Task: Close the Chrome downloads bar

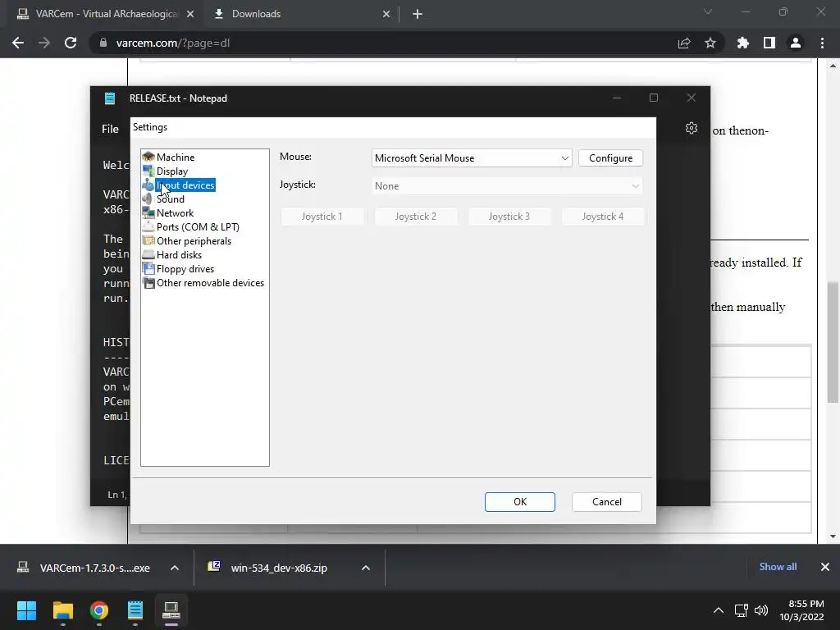Action: point(825,567)
